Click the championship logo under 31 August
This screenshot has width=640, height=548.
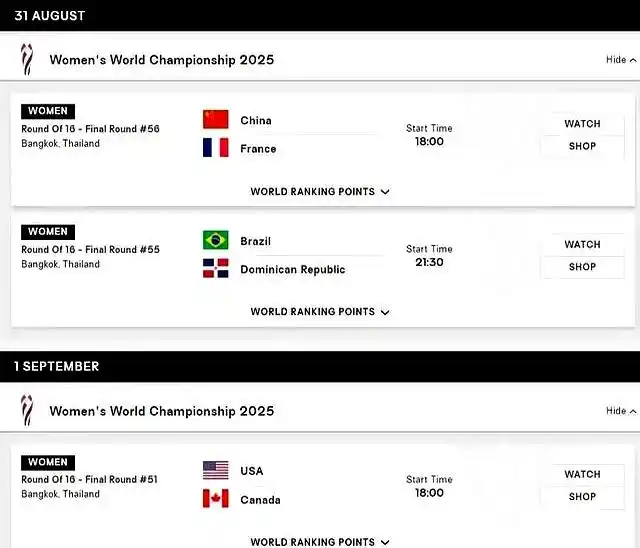coord(27,60)
